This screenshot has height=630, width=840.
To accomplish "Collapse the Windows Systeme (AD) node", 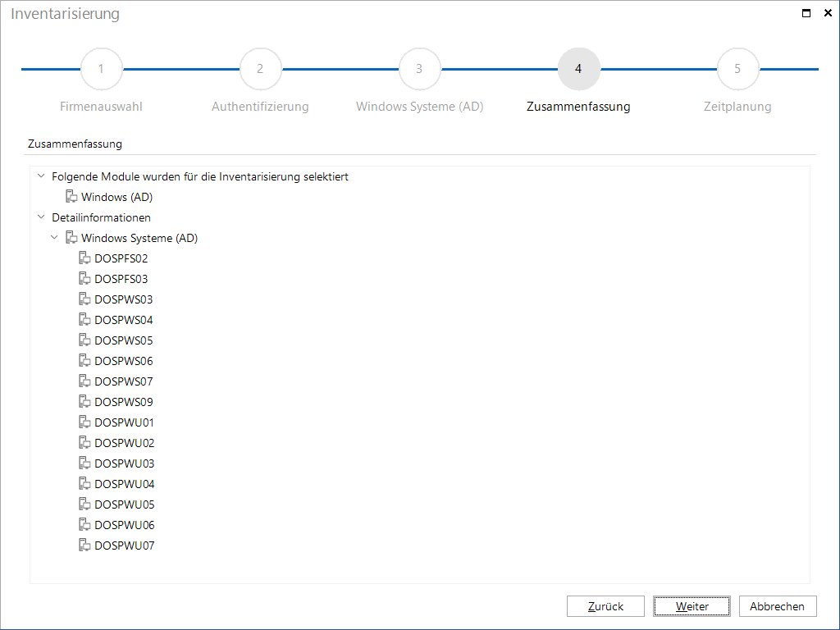I will point(54,237).
